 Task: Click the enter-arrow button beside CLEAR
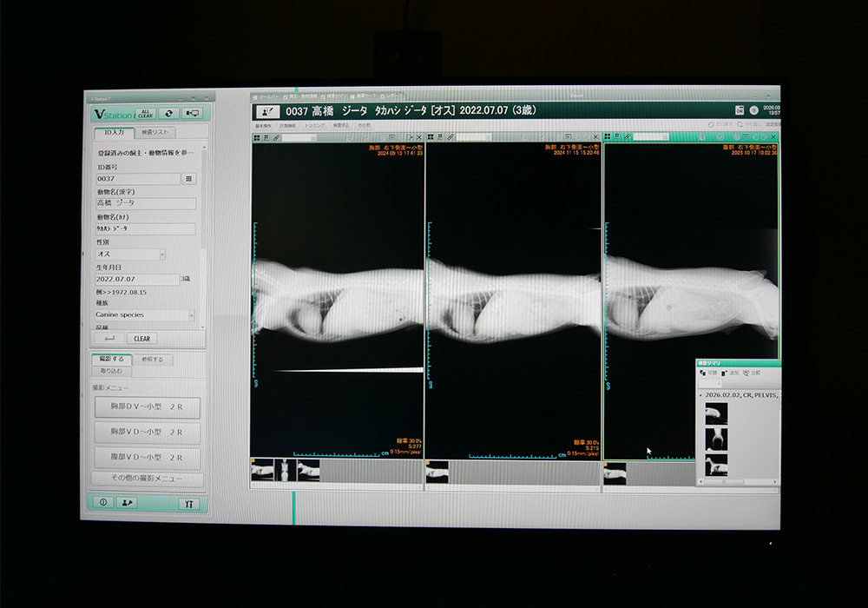pyautogui.click(x=109, y=339)
